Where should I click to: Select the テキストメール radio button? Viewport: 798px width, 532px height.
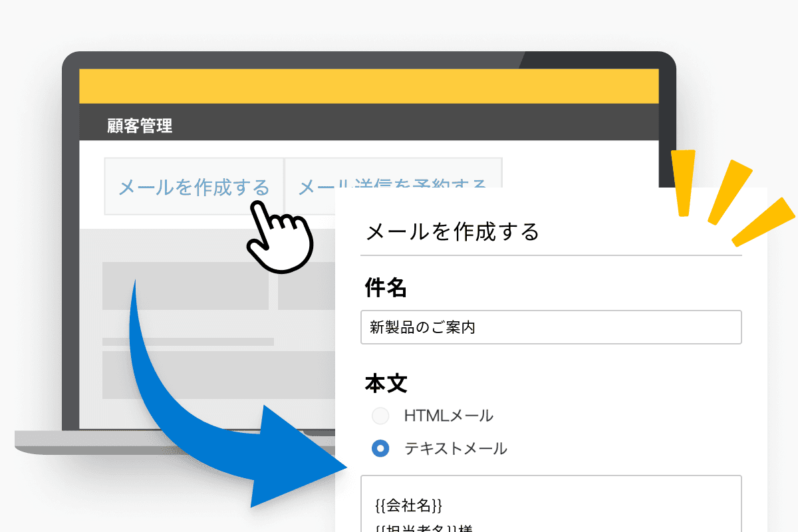pyautogui.click(x=380, y=449)
